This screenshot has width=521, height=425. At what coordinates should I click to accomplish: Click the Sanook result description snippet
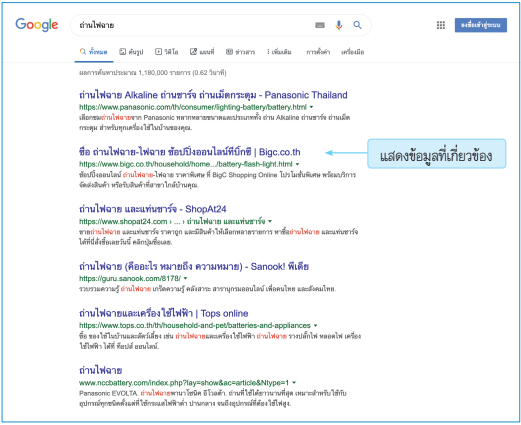207,289
